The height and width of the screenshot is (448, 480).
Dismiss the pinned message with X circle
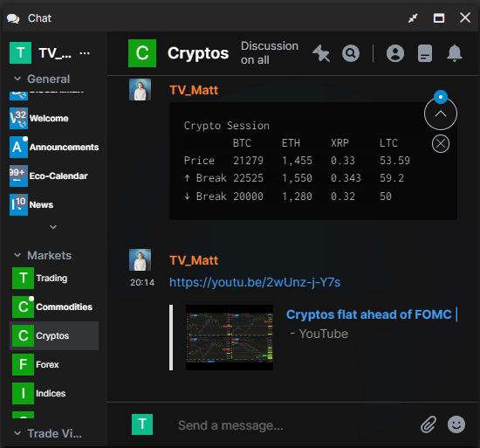point(441,143)
